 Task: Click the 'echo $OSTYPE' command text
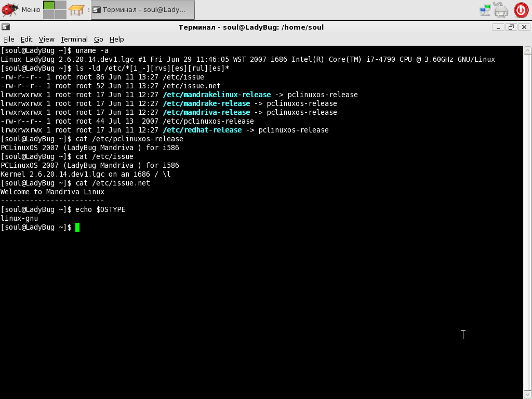click(100, 209)
